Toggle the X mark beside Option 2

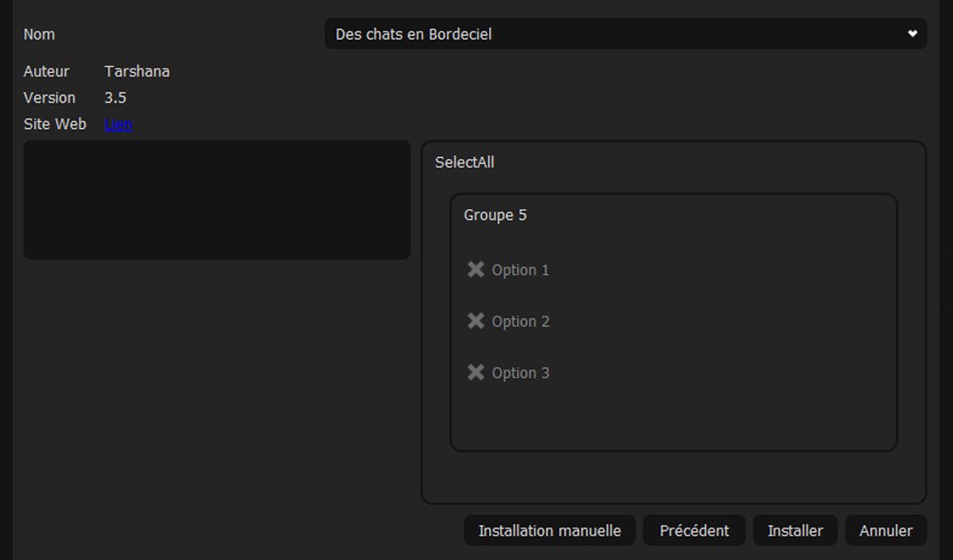click(476, 321)
